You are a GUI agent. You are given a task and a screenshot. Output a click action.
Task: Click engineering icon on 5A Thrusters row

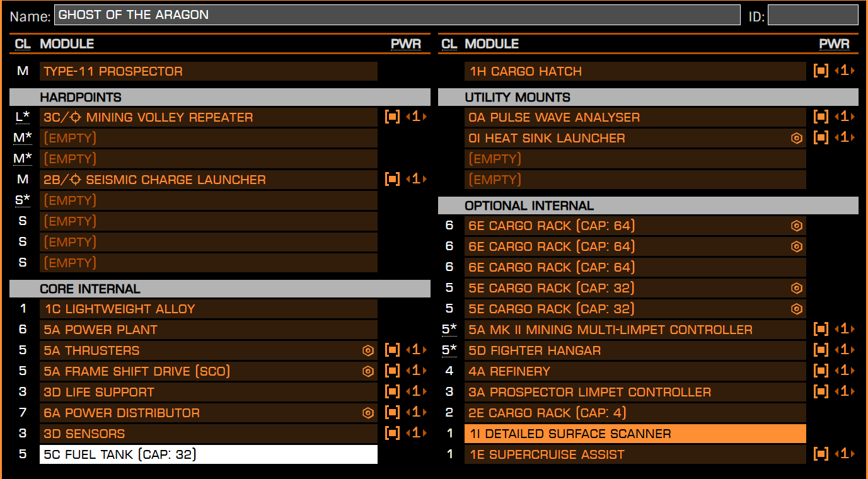(368, 350)
